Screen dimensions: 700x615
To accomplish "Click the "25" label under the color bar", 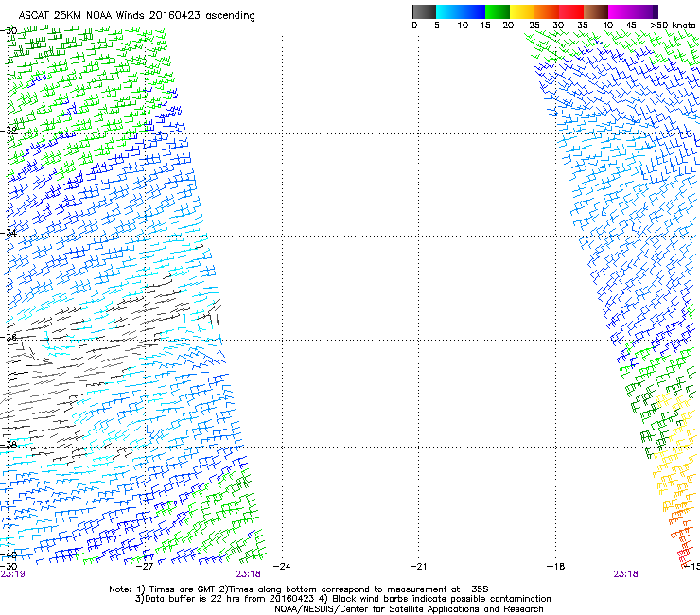I will [x=534, y=26].
